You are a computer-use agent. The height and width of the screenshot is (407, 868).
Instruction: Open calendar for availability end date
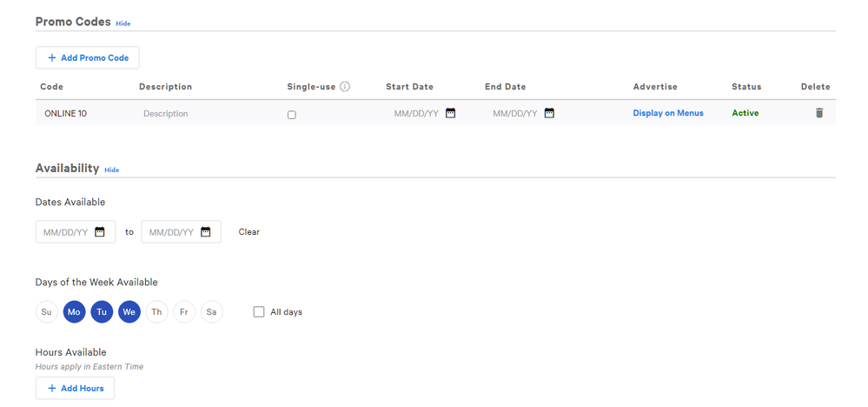click(206, 232)
